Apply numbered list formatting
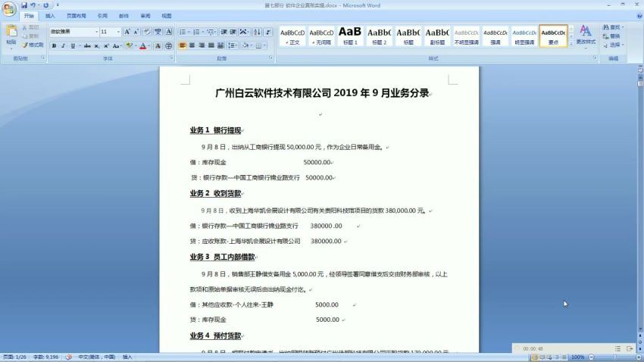Image resolution: width=644 pixels, height=362 pixels. click(196, 32)
